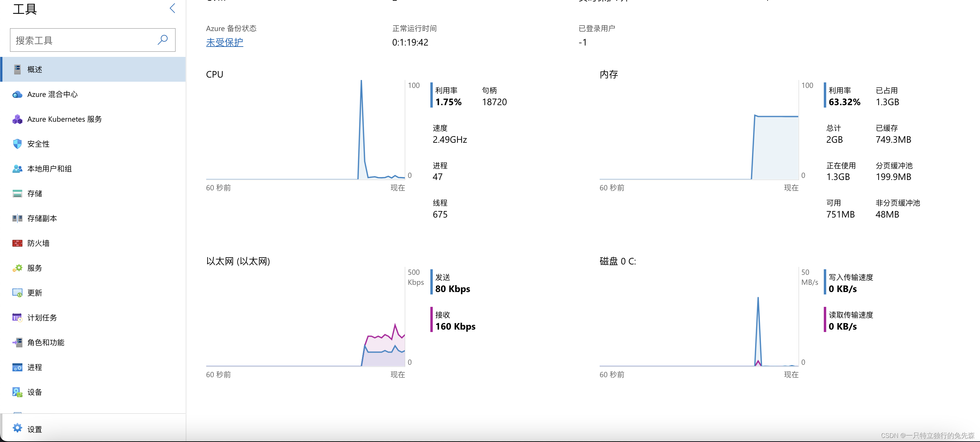Click the uptime 0:1:19:42 value
This screenshot has width=980, height=442.
point(410,42)
